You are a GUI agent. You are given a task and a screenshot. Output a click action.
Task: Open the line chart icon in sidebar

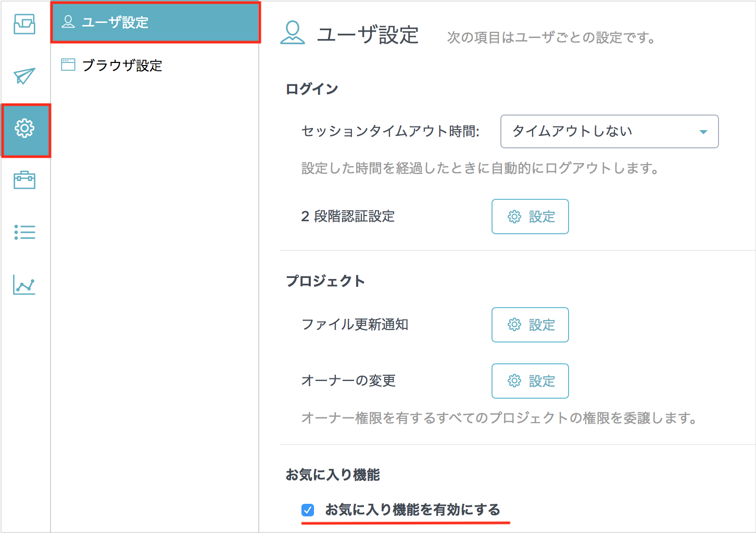(24, 285)
